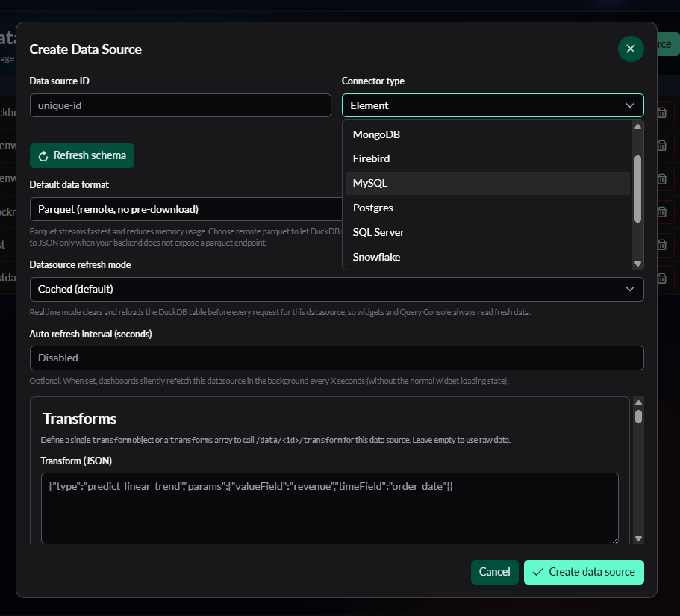Click the checkmark icon inside Create data source button

[538, 572]
